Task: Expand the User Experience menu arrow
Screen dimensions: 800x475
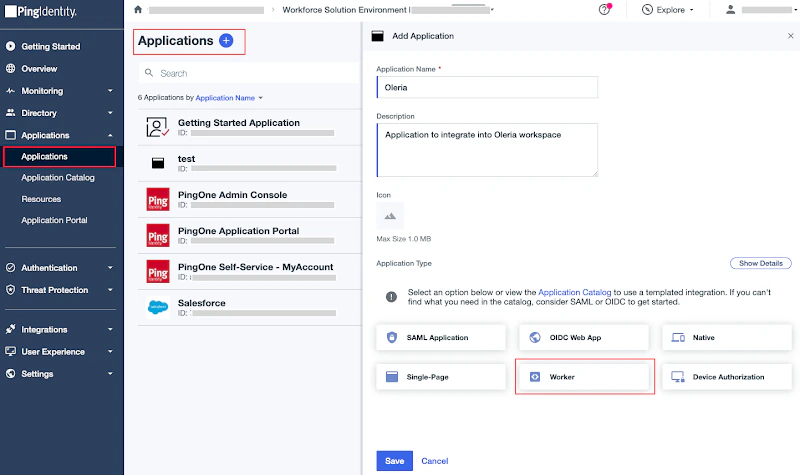Action: point(110,352)
